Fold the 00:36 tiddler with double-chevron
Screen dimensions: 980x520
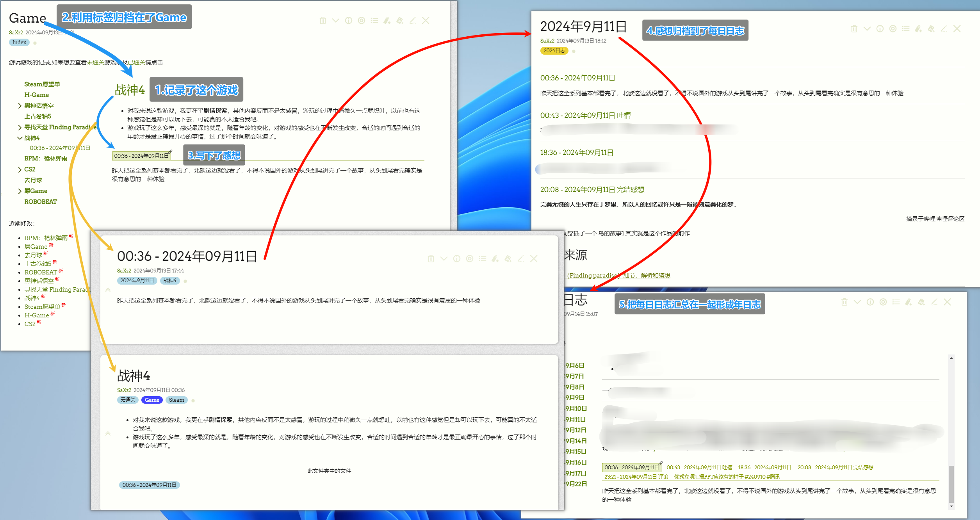[x=108, y=290]
